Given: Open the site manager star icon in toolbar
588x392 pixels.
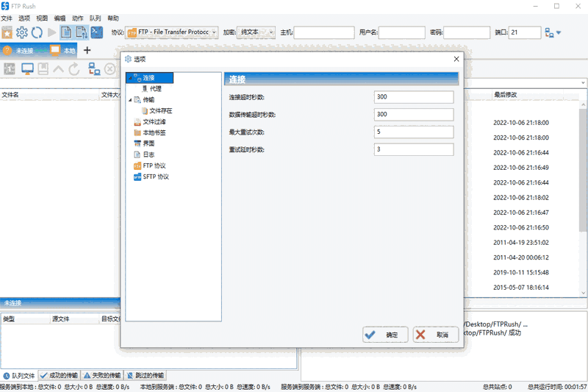Looking at the screenshot, I should [7, 32].
